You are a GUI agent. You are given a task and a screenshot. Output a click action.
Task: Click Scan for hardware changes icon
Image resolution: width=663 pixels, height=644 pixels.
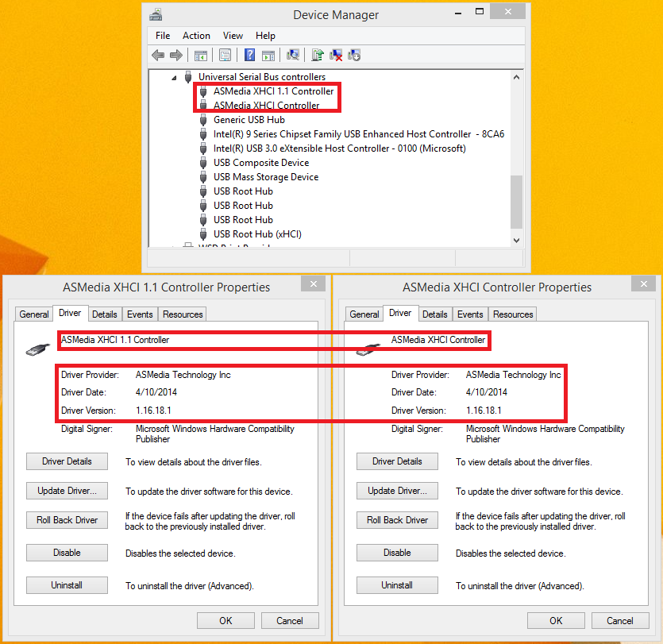[293, 55]
